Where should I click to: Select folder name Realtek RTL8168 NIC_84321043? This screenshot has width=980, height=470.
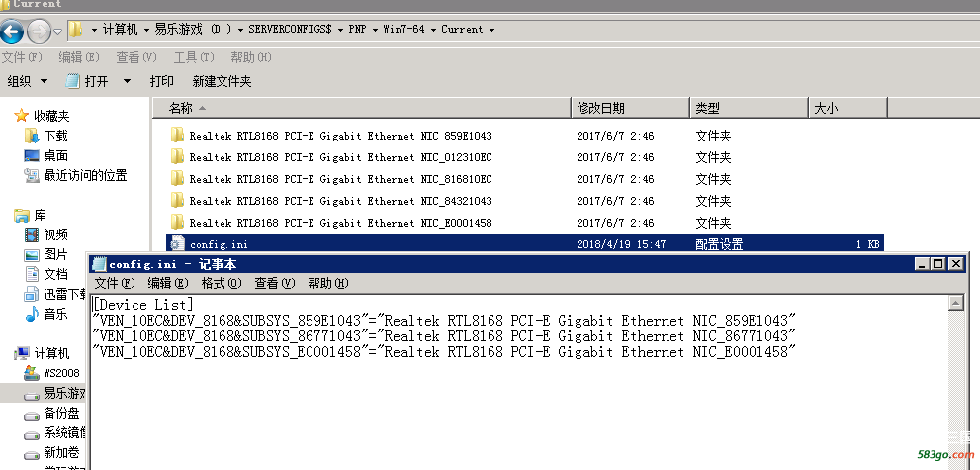coord(340,201)
